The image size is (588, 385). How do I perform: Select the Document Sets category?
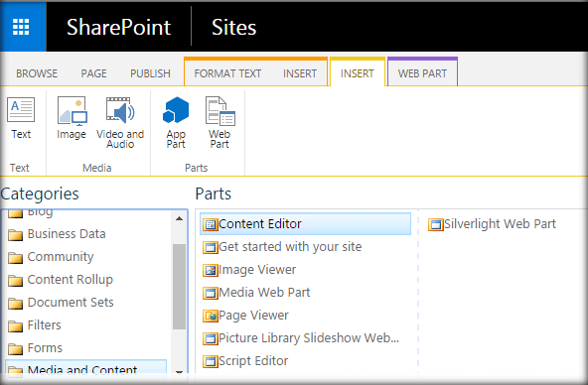point(71,303)
